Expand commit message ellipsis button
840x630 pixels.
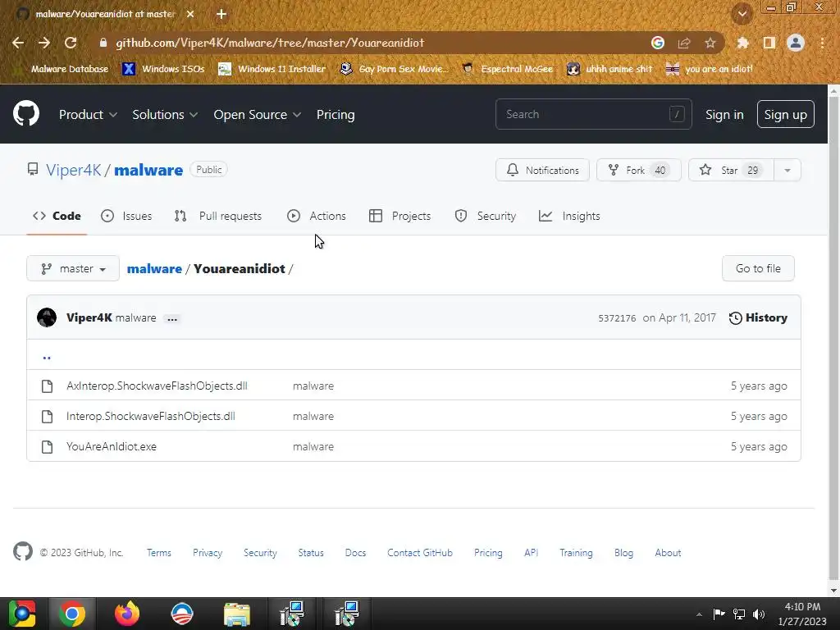tap(172, 319)
